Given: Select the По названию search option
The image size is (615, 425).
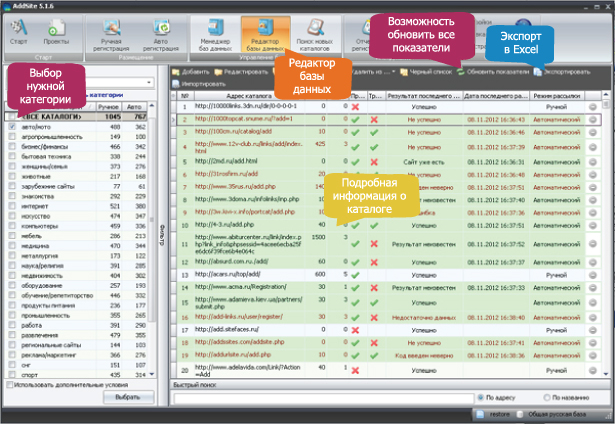Looking at the screenshot, I should 547,398.
